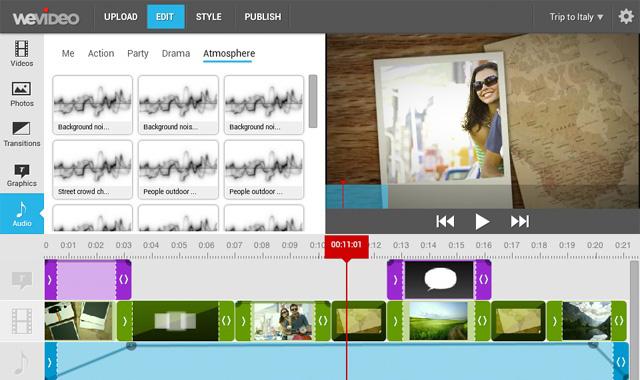Click left handle of green field clip

(395, 321)
